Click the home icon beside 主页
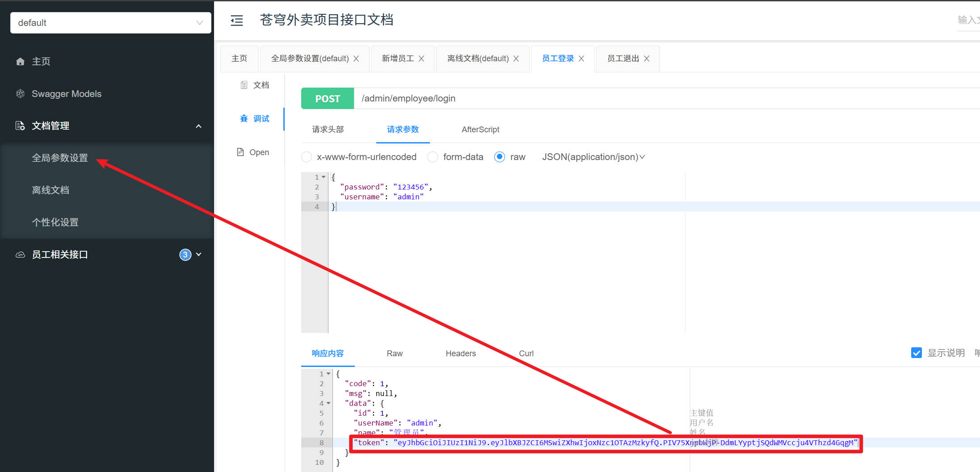Screen dimensions: 980x472 click(20, 62)
